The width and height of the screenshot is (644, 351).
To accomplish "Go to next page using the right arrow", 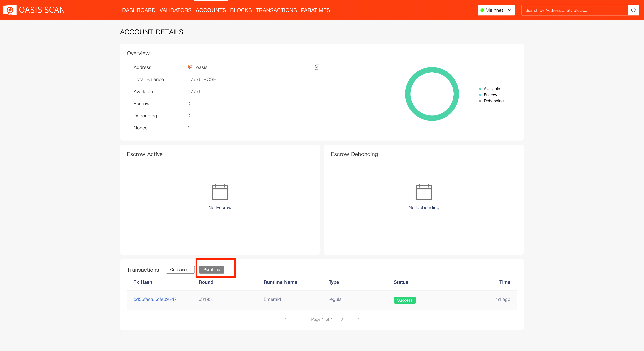I will click(342, 319).
